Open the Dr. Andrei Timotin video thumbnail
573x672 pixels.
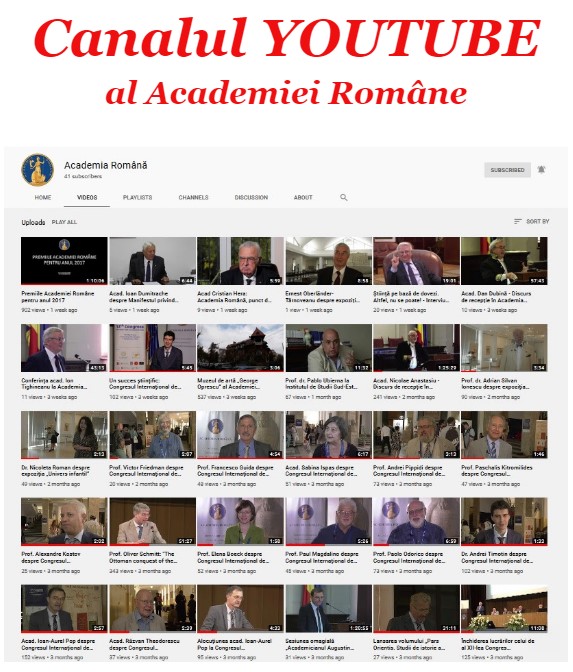coord(504,521)
